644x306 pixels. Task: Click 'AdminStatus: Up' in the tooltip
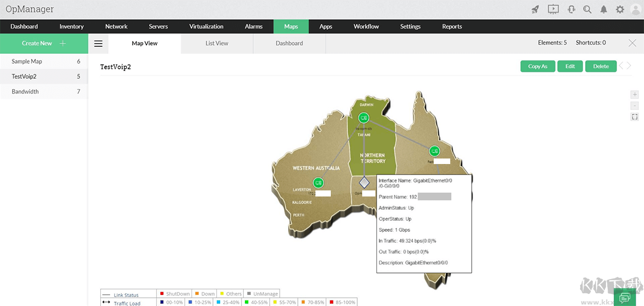(396, 208)
